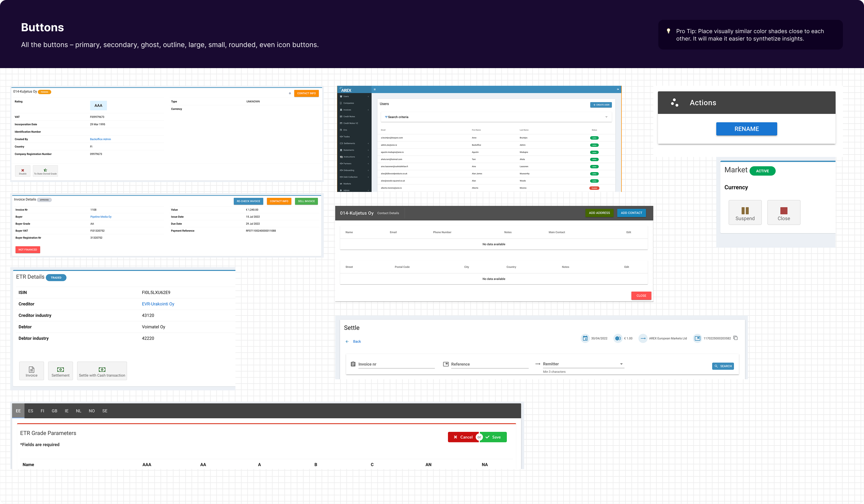Click the green SELL INVOICE button

pos(306,201)
